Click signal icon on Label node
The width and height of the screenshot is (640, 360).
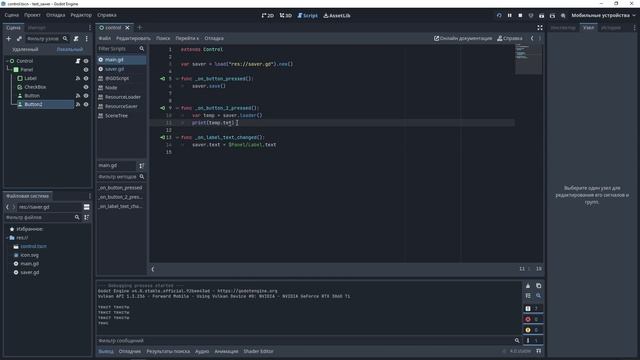pos(78,78)
